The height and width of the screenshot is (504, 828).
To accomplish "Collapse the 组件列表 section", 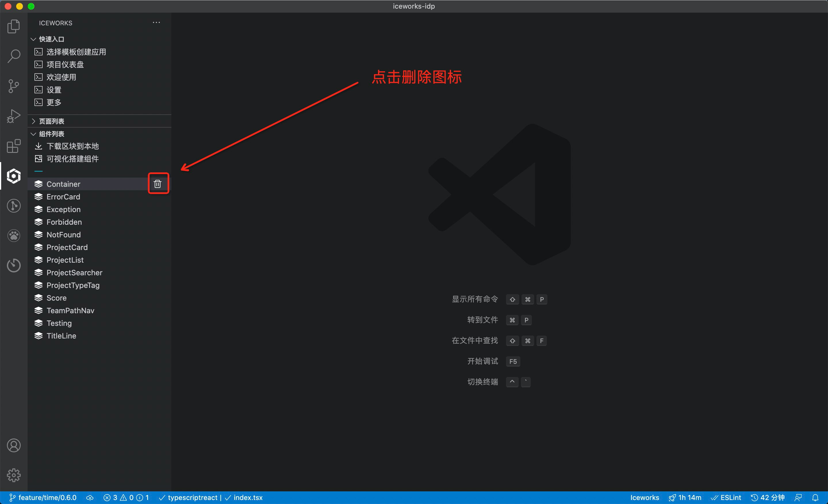I will tap(34, 134).
